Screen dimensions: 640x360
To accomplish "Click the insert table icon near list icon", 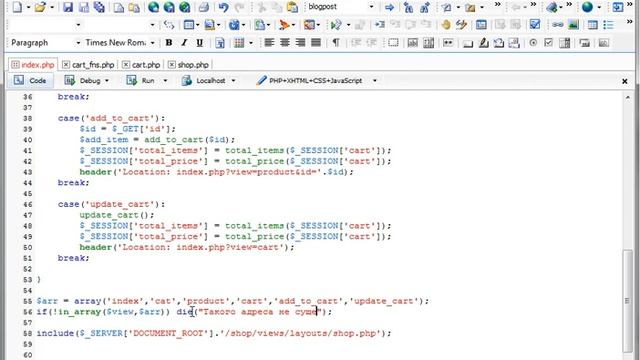I will (593, 25).
